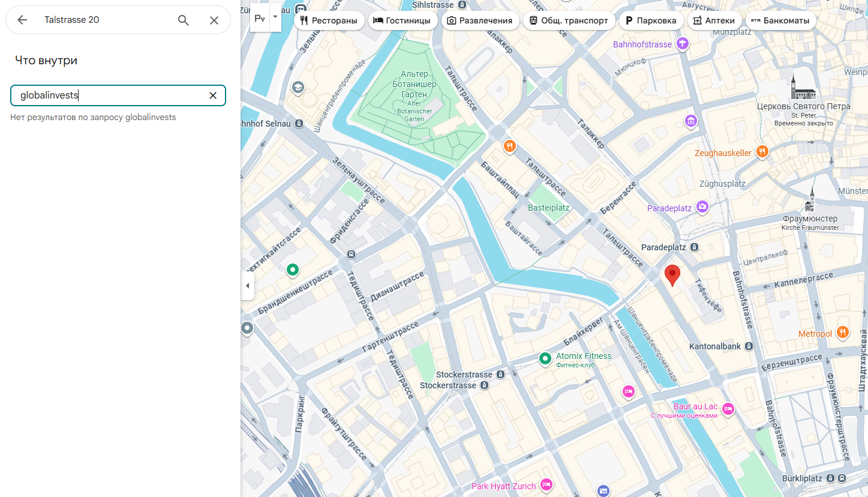Filter map by Гостиницы
868x497 pixels.
click(402, 20)
